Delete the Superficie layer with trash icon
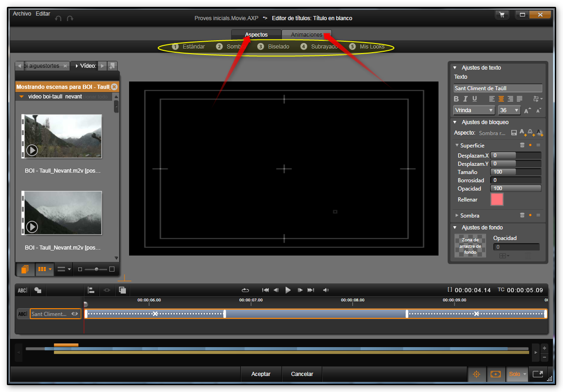Viewport: 563px width, 392px height. [522, 145]
